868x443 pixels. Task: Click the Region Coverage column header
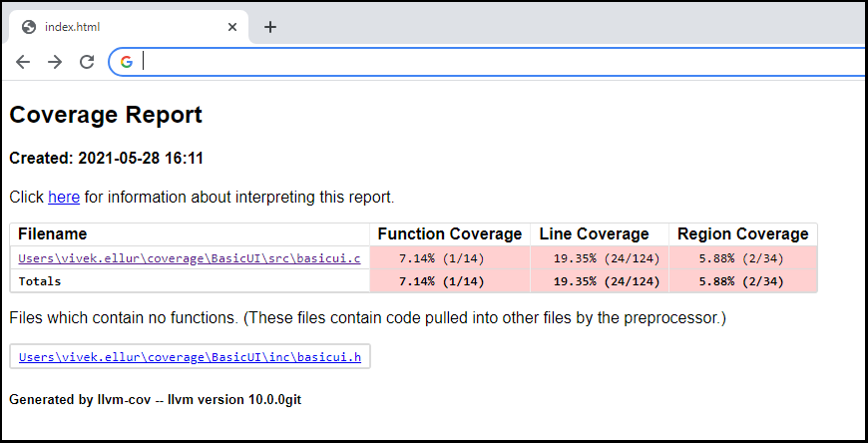742,234
